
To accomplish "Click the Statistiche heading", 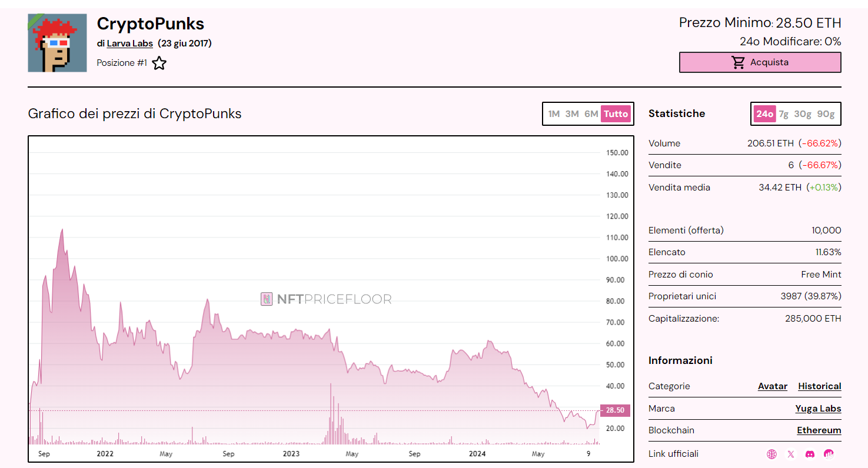I will point(677,113).
